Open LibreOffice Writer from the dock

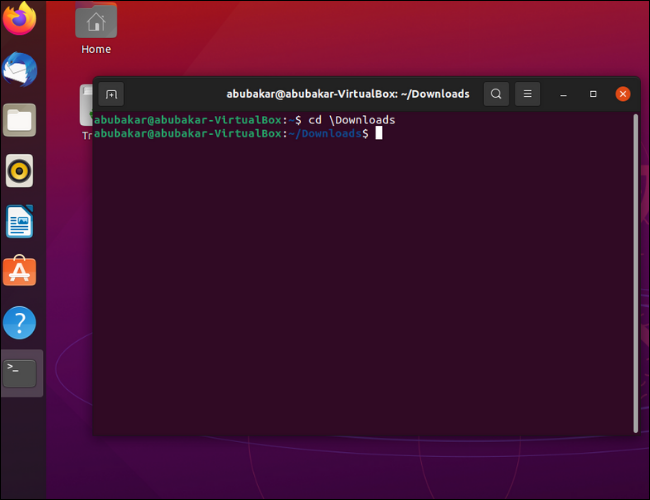(20, 221)
